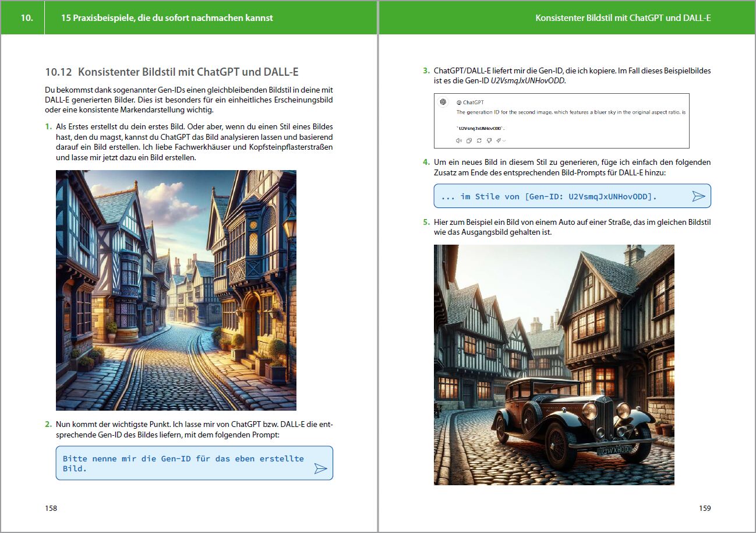The width and height of the screenshot is (756, 533).
Task: Click the read aloud speaker icon
Action: [459, 140]
